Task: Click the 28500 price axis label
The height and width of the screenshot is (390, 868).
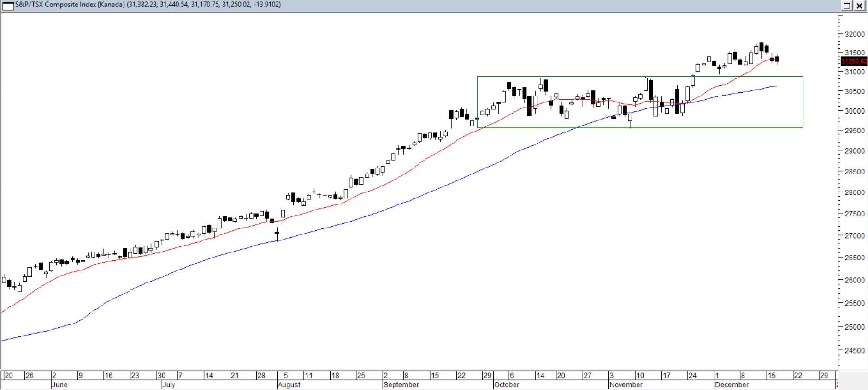Action: [854, 172]
